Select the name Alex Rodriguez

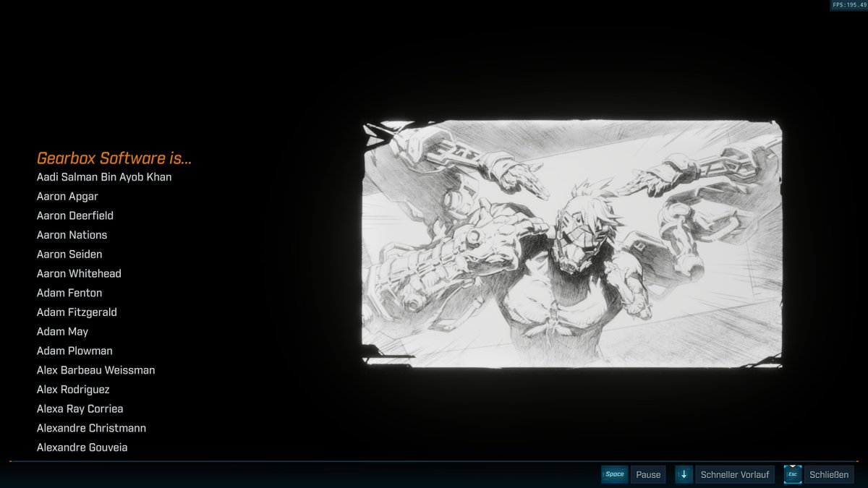pos(73,390)
